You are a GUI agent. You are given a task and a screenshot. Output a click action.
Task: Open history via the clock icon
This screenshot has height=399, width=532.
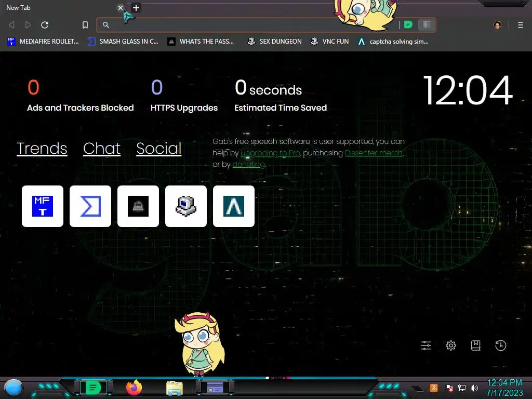pos(501,345)
